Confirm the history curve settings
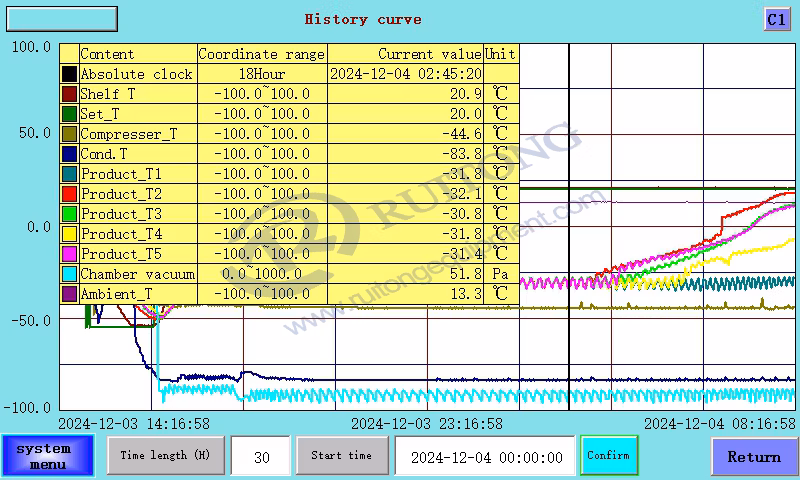Viewport: 800px width, 480px height. 609,455
